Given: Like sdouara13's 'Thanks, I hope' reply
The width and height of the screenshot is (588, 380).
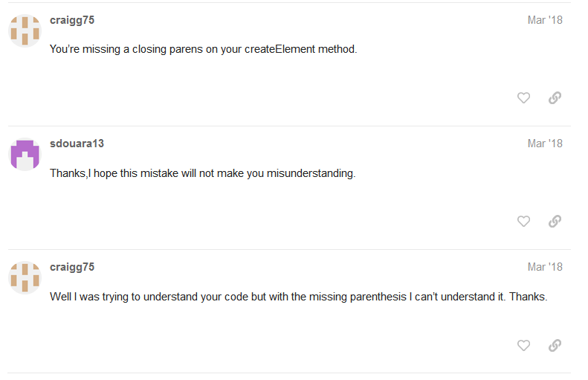Looking at the screenshot, I should coord(523,222).
